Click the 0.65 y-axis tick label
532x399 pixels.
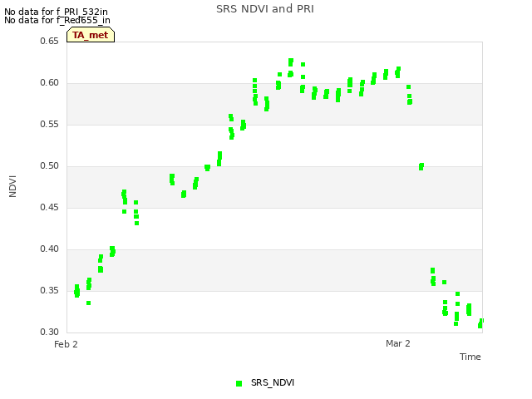click(x=49, y=41)
